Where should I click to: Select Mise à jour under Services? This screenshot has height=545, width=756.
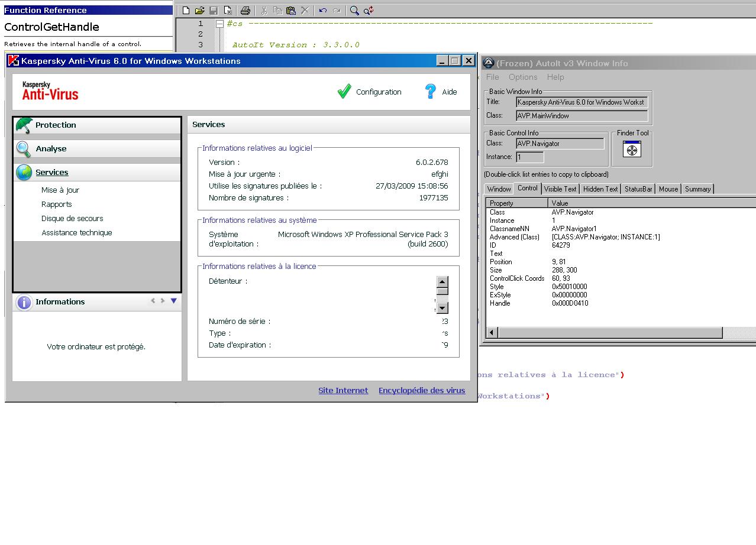coord(60,190)
